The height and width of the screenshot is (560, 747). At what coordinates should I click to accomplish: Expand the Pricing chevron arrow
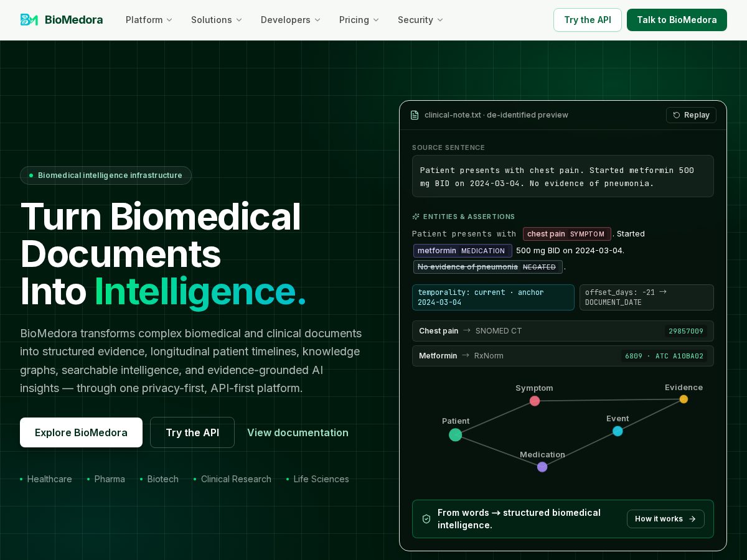coord(376,20)
